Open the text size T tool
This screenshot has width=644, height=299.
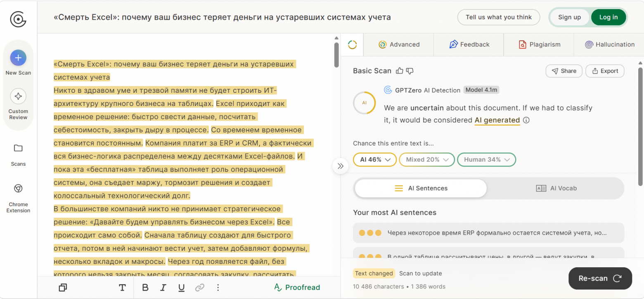click(x=122, y=287)
